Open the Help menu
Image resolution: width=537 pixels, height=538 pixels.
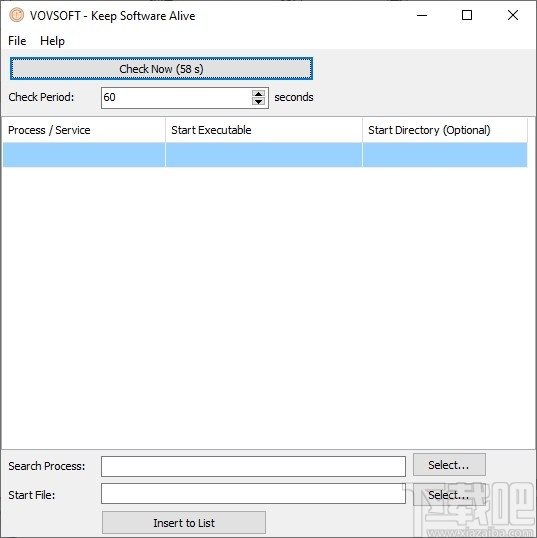click(x=52, y=41)
